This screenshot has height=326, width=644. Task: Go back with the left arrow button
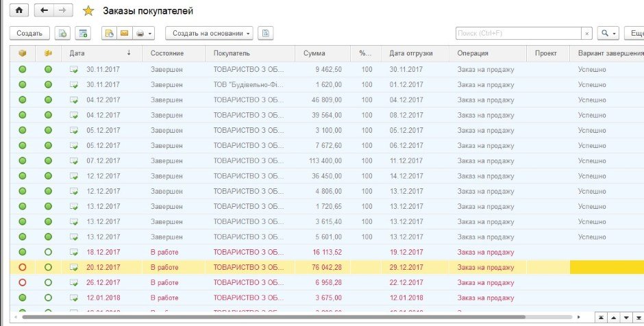[x=45, y=10]
